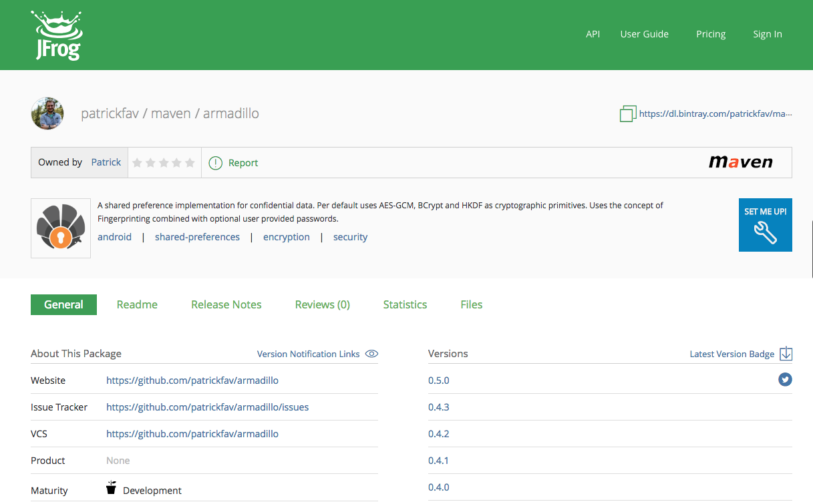Click the SET ME UP! wrench button
Image resolution: width=813 pixels, height=504 pixels.
pyautogui.click(x=765, y=225)
